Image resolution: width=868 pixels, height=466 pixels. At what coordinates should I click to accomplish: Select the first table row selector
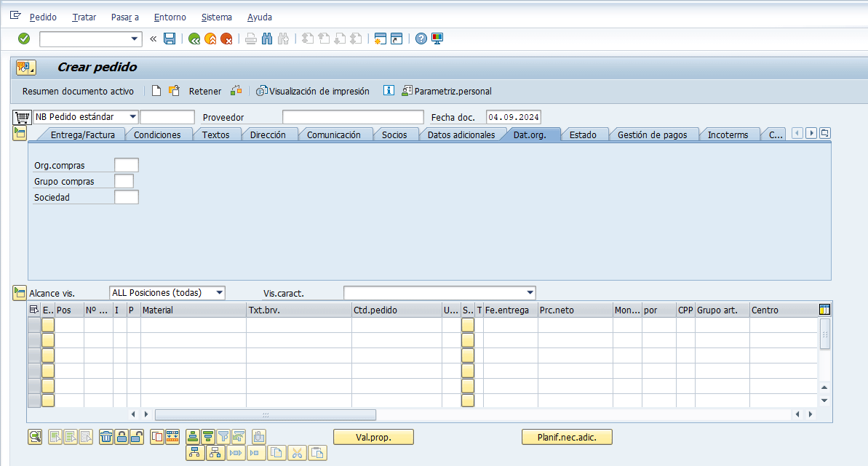pyautogui.click(x=33, y=325)
